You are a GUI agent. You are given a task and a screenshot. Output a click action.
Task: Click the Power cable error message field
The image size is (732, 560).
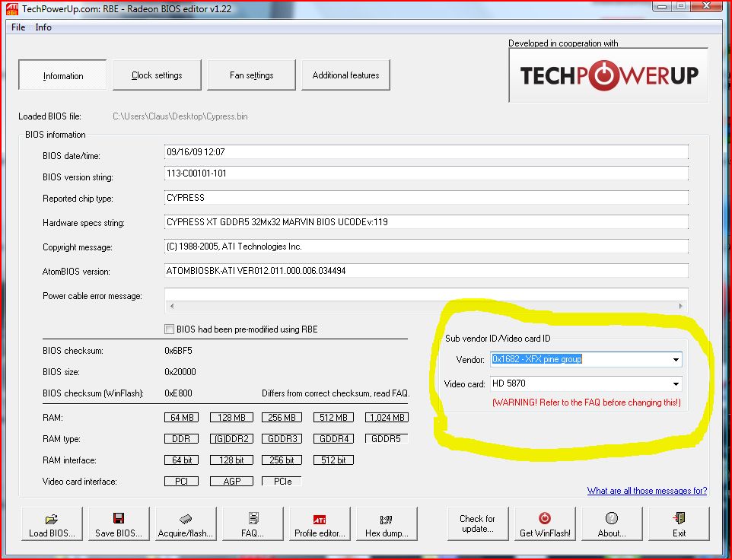pyautogui.click(x=426, y=300)
